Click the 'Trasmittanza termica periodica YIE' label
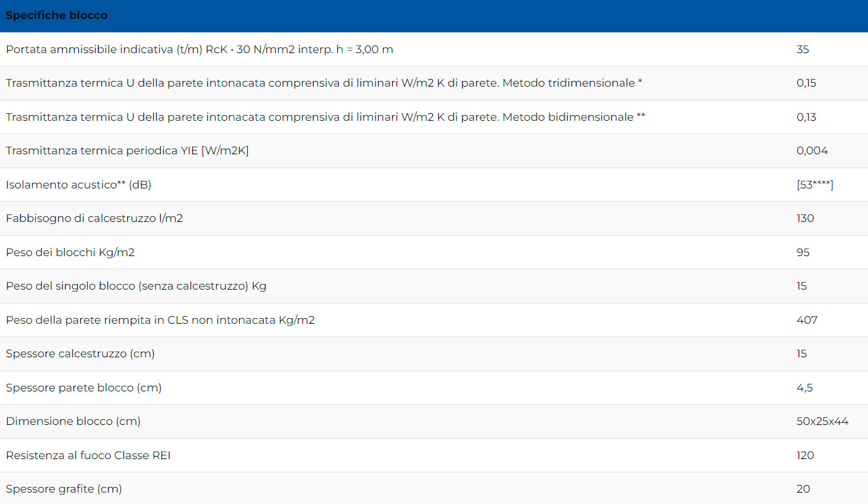 coord(127,151)
